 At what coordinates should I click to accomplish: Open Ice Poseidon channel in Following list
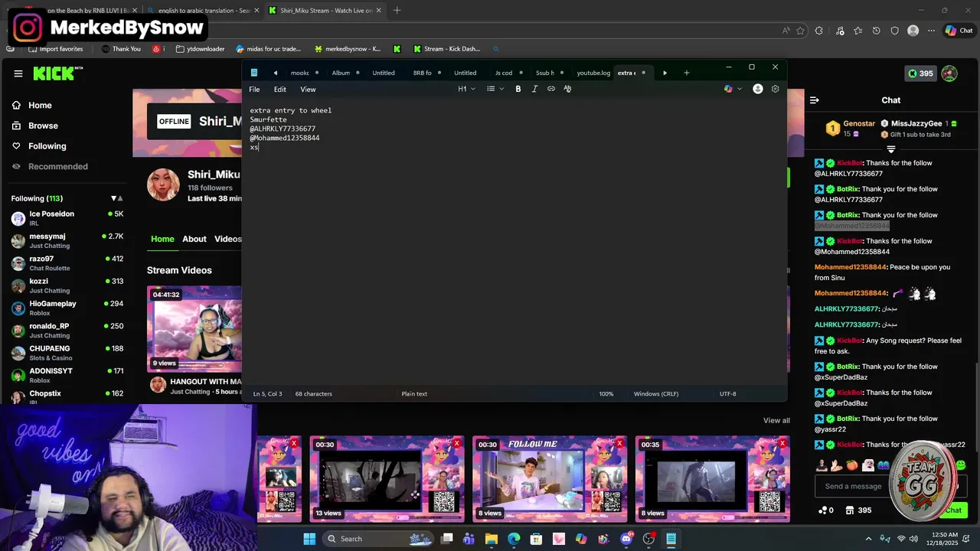point(67,218)
